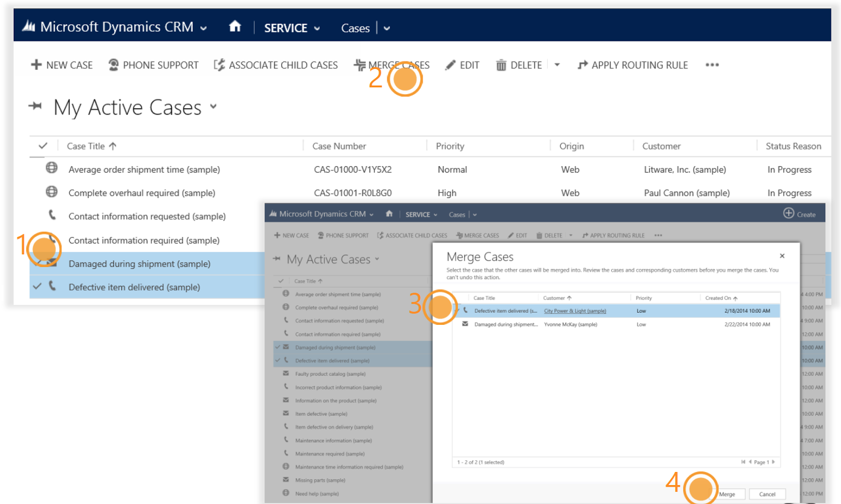Cancel the Merge Cases dialog
Screen dimensions: 841x504
(x=767, y=494)
